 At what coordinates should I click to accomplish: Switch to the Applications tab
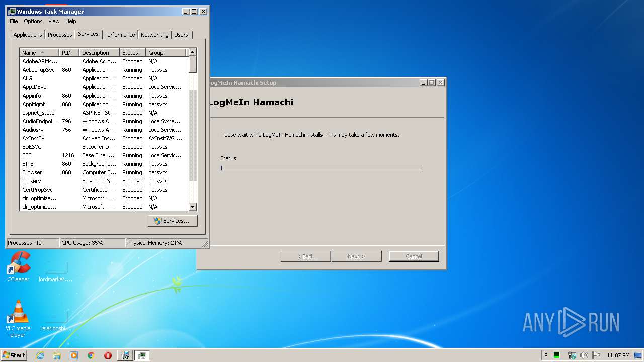pos(28,35)
